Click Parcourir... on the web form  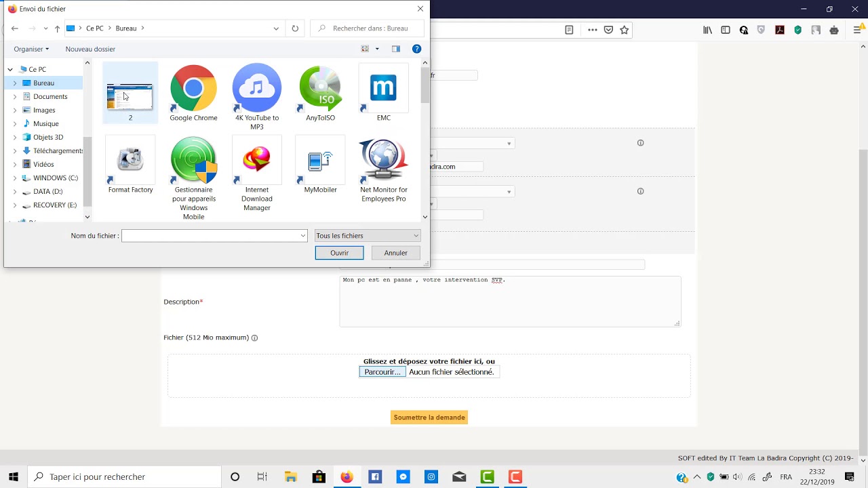tap(382, 371)
